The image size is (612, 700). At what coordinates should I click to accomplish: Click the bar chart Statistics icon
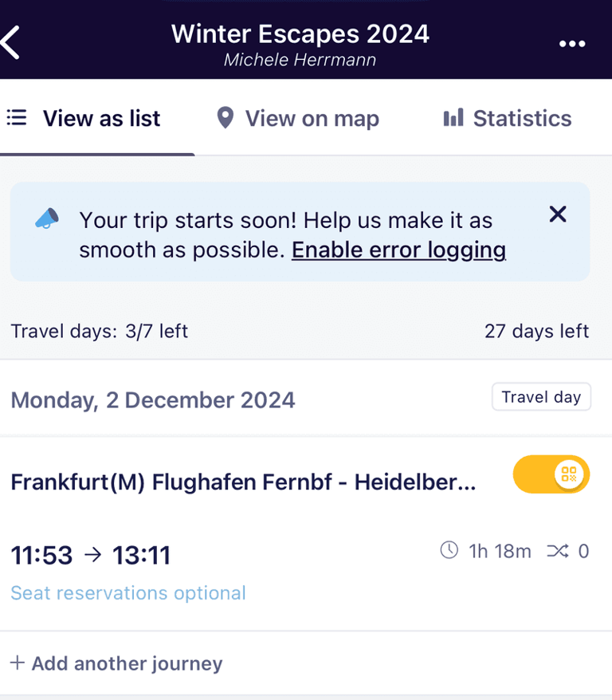(452, 117)
